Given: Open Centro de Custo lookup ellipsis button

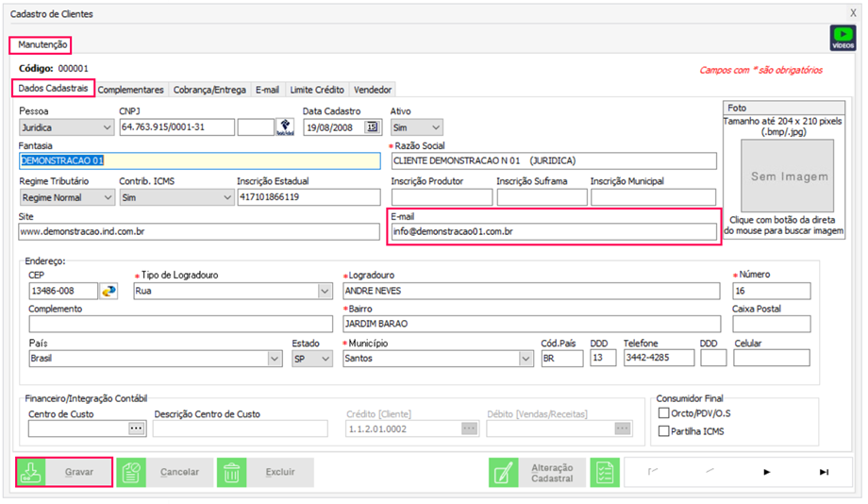Looking at the screenshot, I should (x=136, y=428).
